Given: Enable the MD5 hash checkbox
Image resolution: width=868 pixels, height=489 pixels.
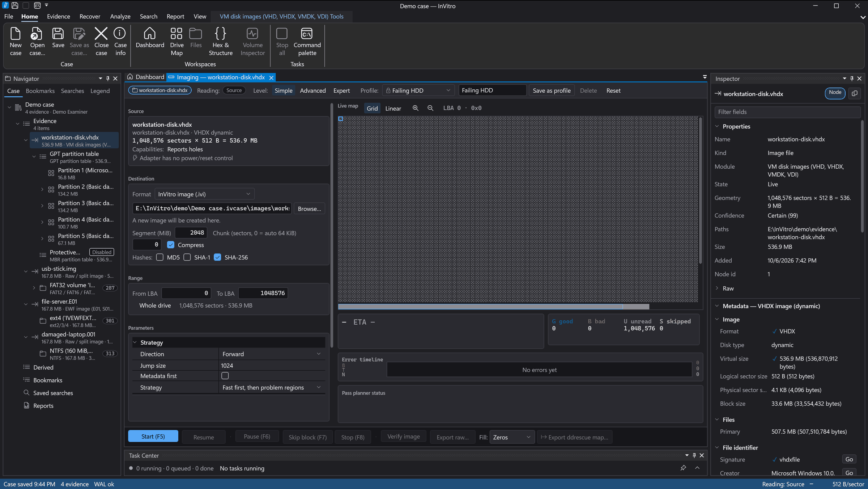Looking at the screenshot, I should click(159, 257).
